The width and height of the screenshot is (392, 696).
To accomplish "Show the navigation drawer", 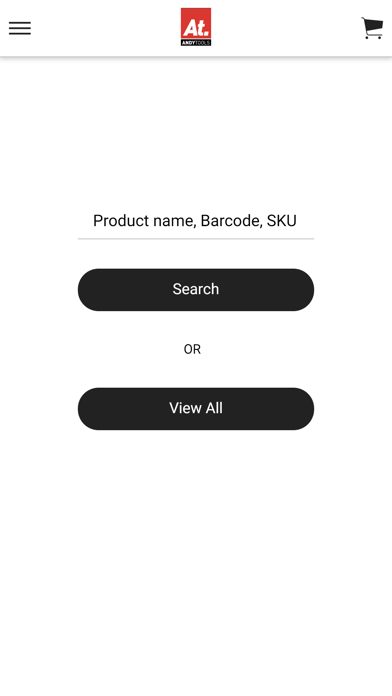I will (20, 28).
